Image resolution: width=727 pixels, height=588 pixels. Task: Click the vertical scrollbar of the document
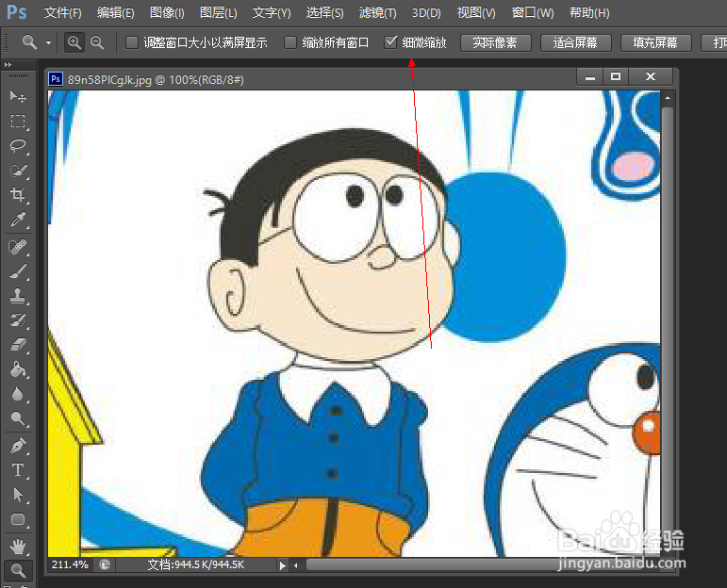(668, 324)
